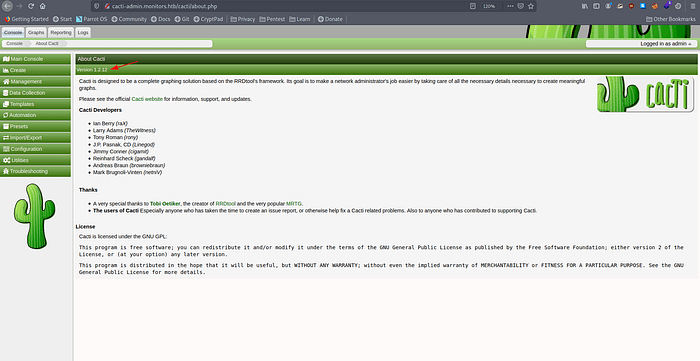This screenshot has height=361, width=700.
Task: Expand the Templates sidebar menu
Action: point(35,104)
